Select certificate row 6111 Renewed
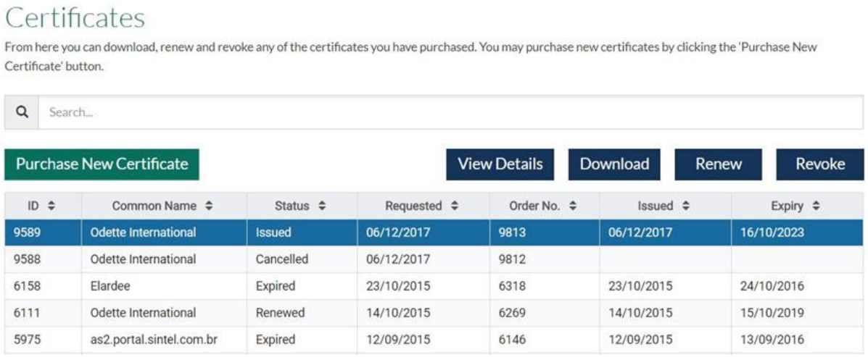The height and width of the screenshot is (357, 868). 434,313
